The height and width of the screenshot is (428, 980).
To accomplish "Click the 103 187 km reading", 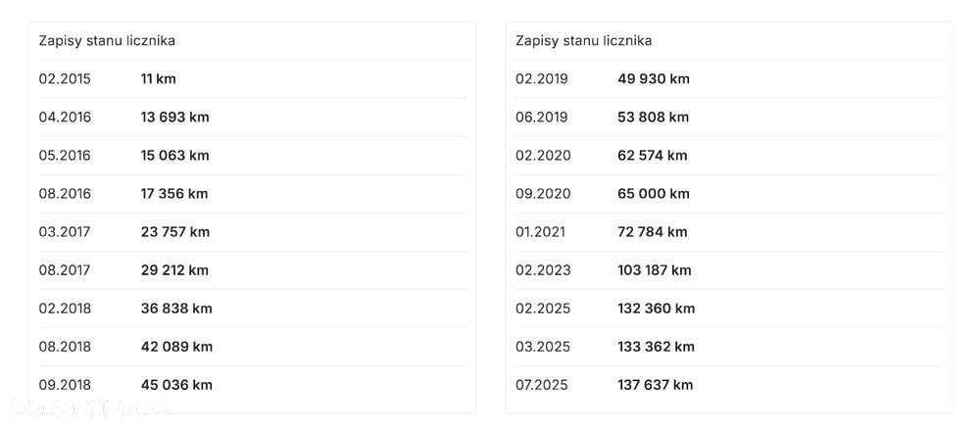I will [654, 270].
